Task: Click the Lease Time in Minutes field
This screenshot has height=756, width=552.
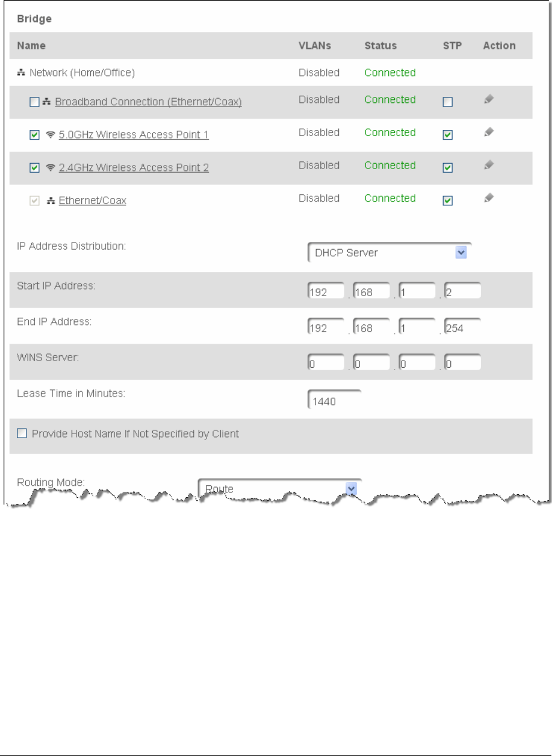Action: pos(335,400)
